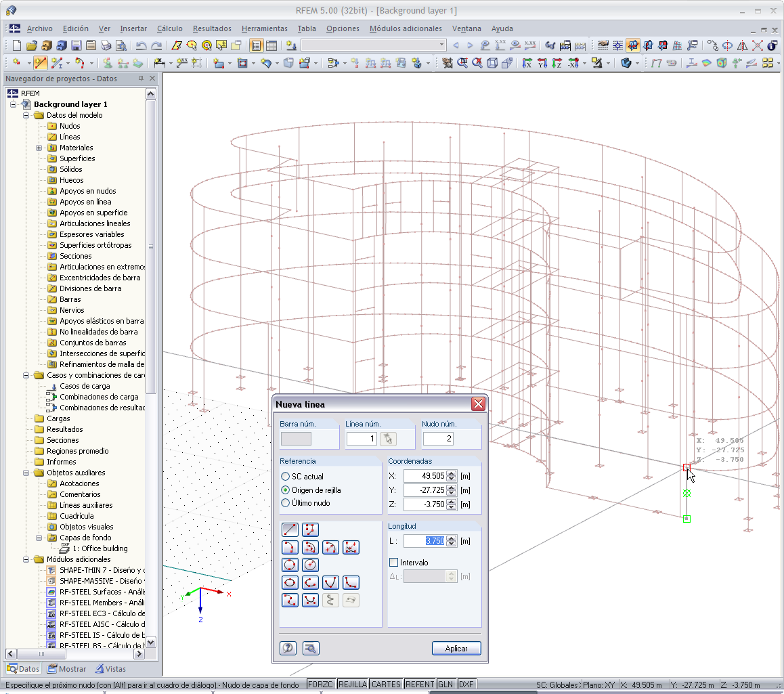Expand the Materiales tree node
Screen dimensions: 784x694
click(39, 148)
